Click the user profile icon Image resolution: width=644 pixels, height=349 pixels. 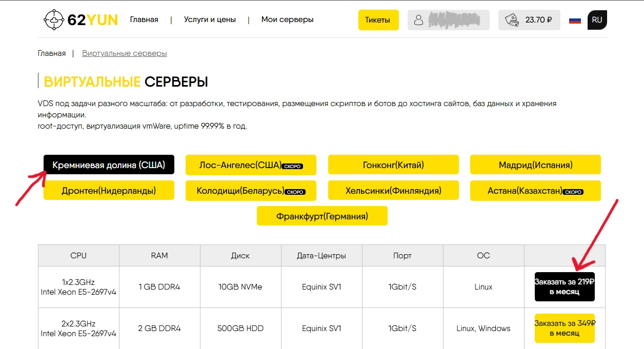click(419, 20)
